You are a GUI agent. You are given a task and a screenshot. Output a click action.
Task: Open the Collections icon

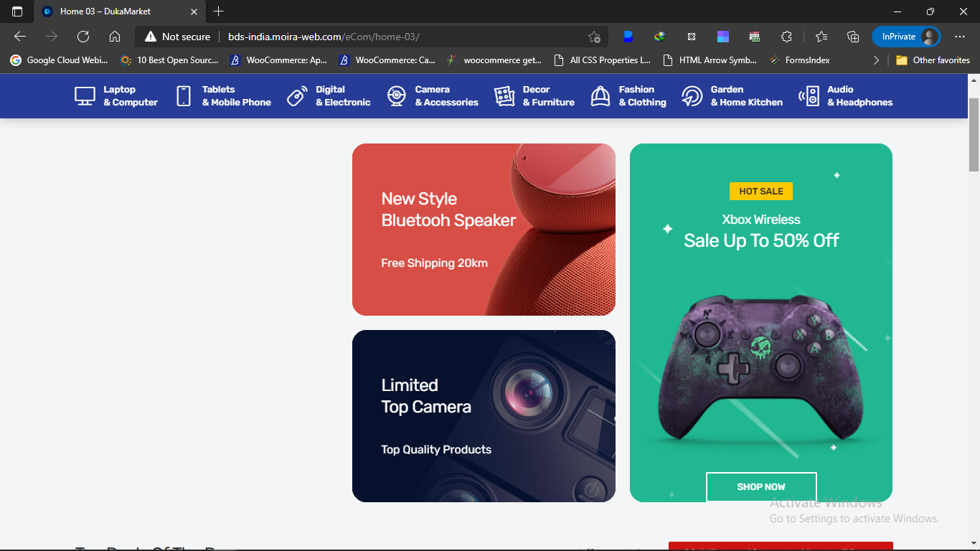coord(853,37)
